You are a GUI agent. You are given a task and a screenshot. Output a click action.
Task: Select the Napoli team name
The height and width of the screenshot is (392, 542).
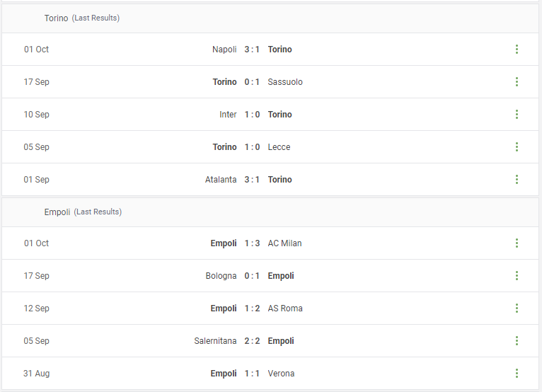[x=224, y=50]
